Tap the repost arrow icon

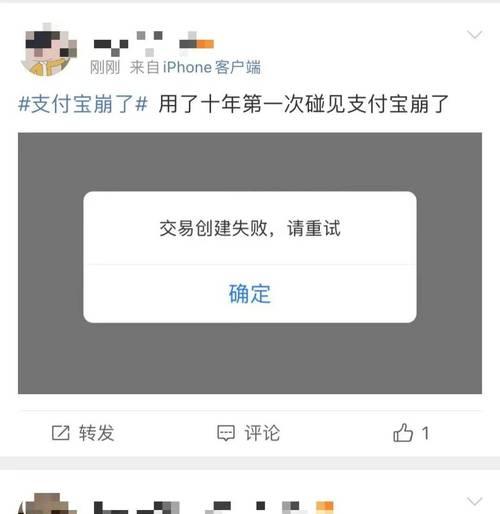tap(60, 433)
